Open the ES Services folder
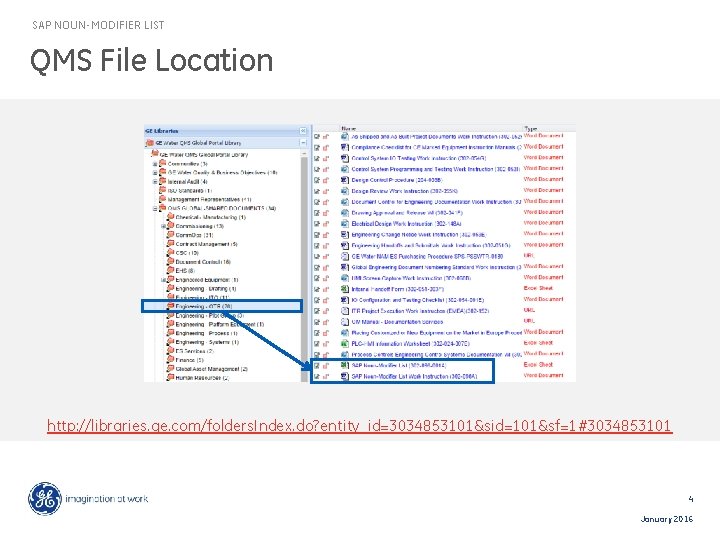The width and height of the screenshot is (720, 540). pyautogui.click(x=195, y=351)
